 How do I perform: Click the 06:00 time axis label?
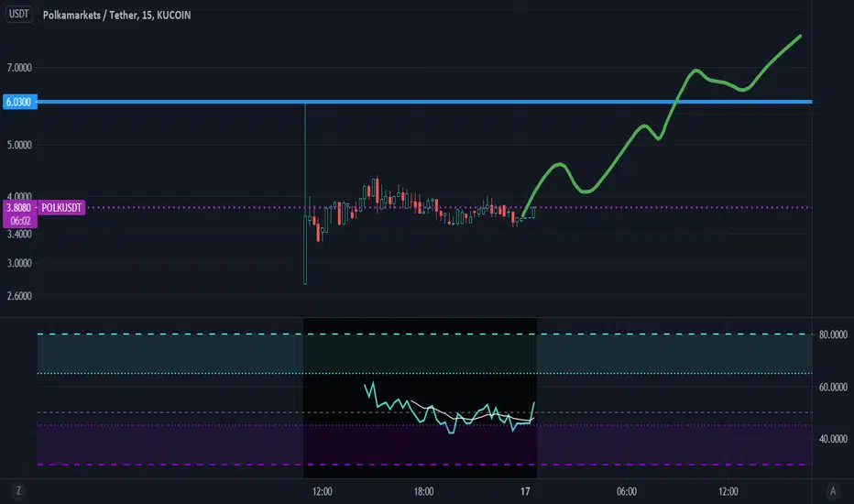coord(627,491)
